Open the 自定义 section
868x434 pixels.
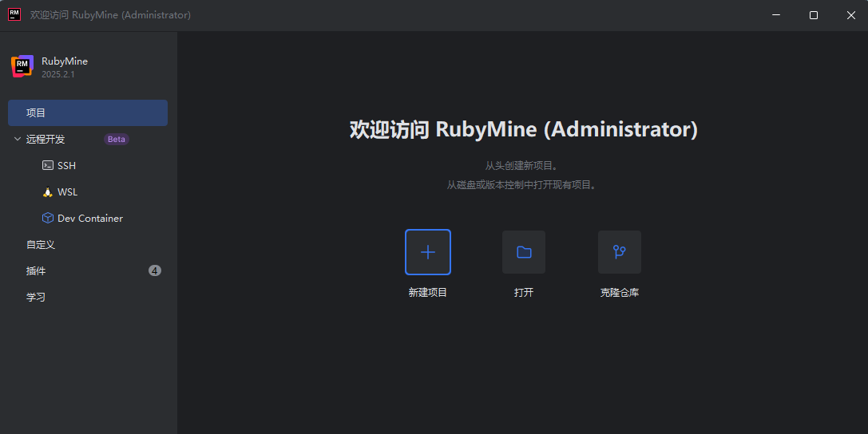(41, 245)
